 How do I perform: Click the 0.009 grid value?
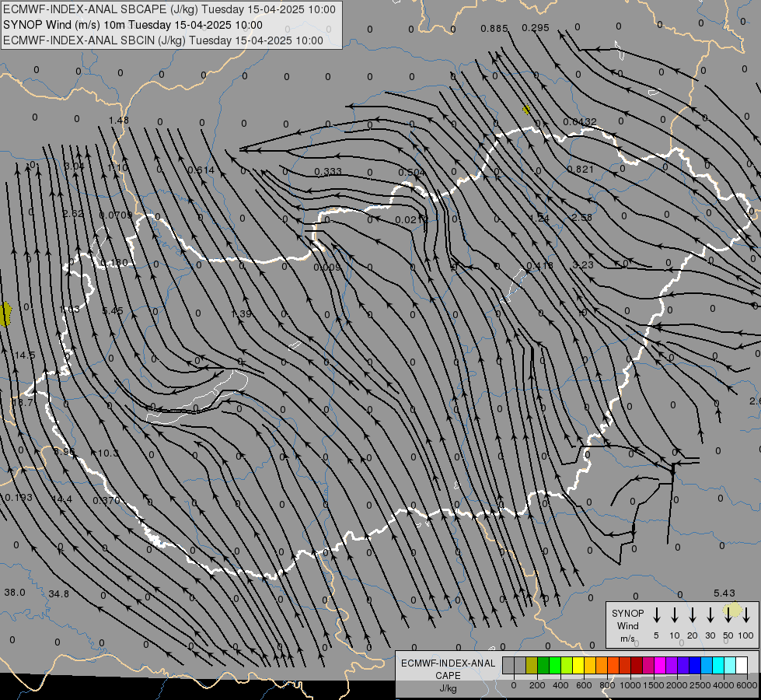point(327,268)
